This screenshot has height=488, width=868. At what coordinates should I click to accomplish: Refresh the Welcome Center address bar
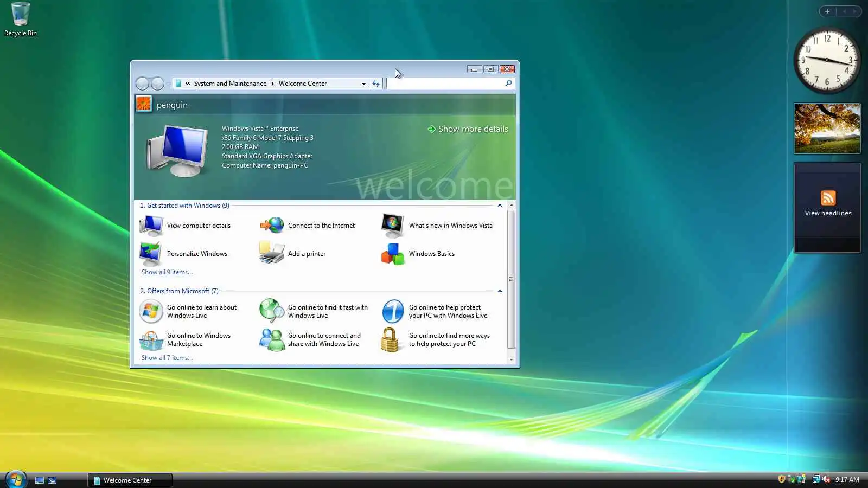(x=376, y=84)
